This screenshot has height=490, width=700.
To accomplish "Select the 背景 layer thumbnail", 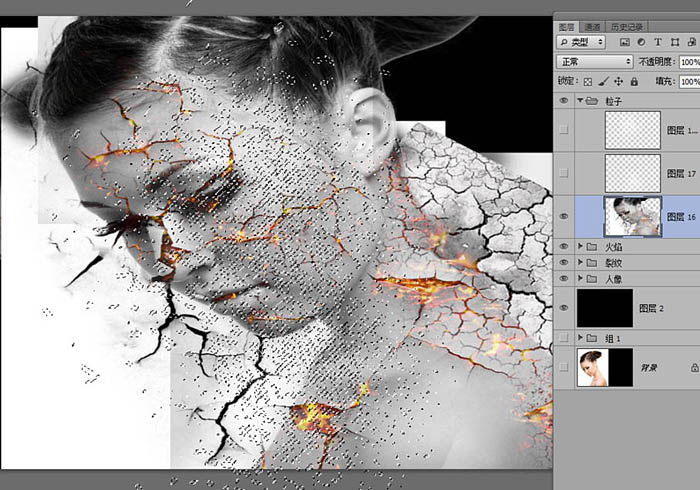I will tap(605, 367).
